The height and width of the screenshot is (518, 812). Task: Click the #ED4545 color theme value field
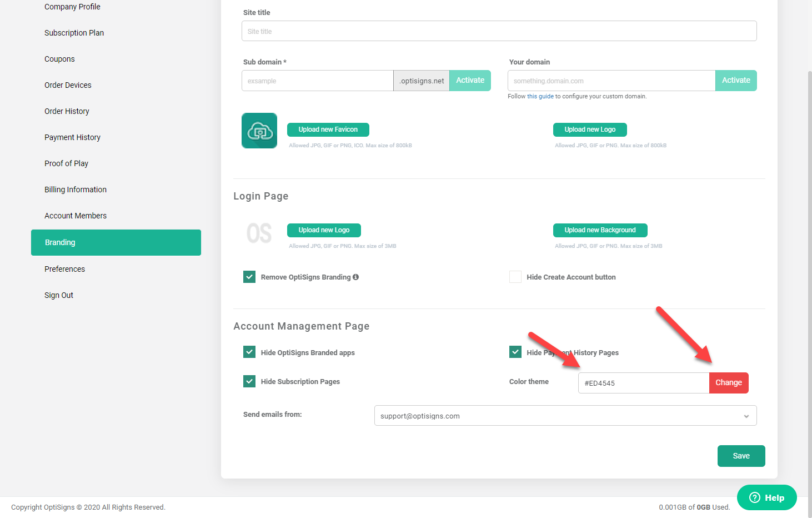coord(643,382)
